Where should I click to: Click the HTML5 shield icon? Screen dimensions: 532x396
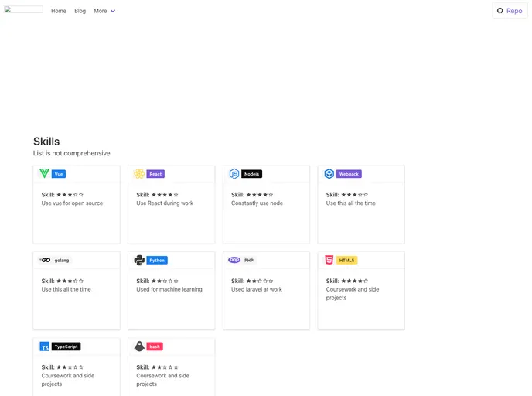pyautogui.click(x=329, y=260)
